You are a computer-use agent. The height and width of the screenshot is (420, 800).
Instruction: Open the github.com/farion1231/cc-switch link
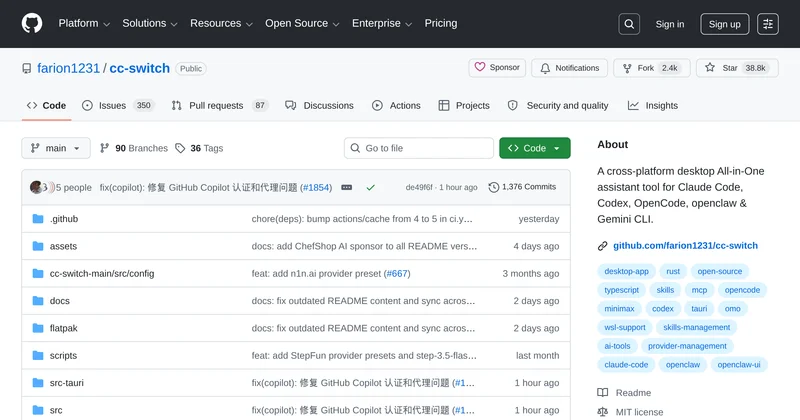[x=685, y=245]
